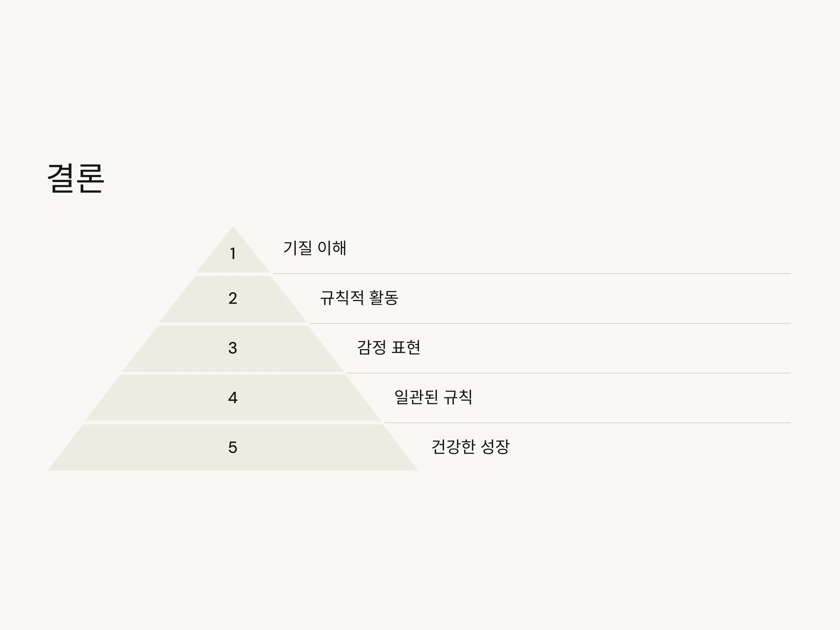This screenshot has height=630, width=840.
Task: Click number 1 at the pyramid top
Action: tap(233, 254)
